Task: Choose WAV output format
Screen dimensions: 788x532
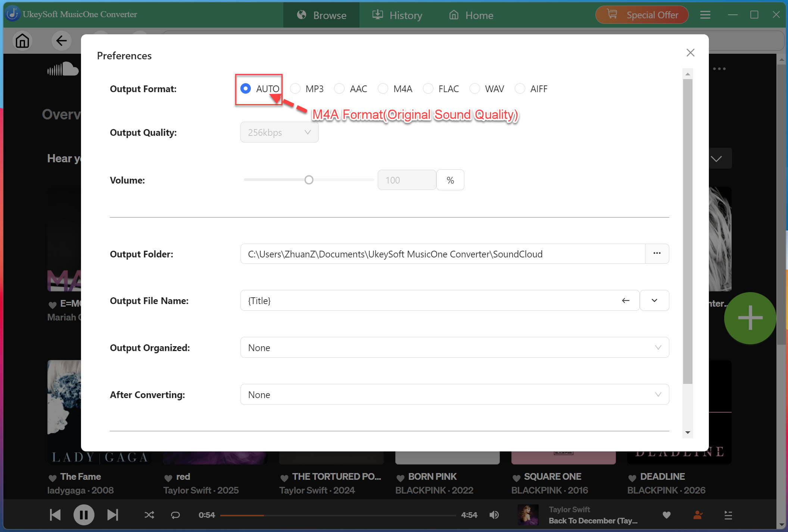Action: pos(474,89)
